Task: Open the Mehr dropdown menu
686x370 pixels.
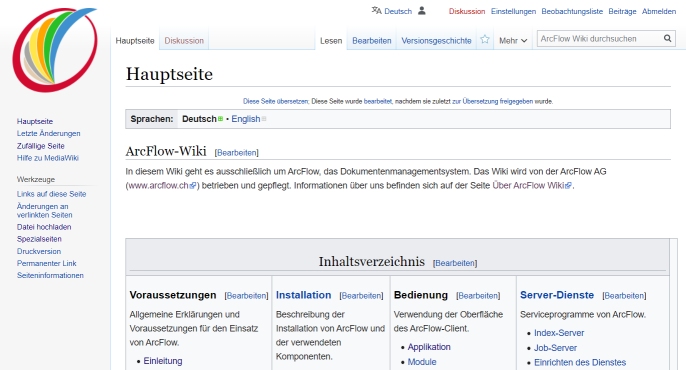Action: pyautogui.click(x=513, y=41)
